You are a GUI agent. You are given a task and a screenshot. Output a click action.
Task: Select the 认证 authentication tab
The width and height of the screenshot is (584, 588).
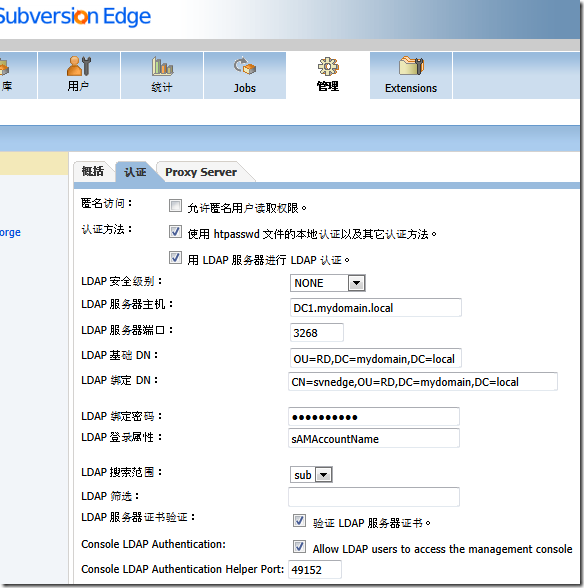135,172
